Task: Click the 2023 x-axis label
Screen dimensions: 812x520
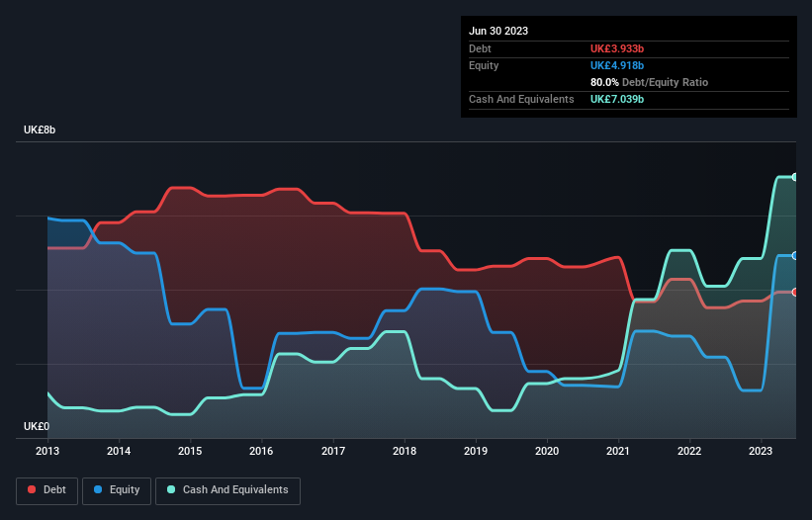Action: [x=761, y=451]
